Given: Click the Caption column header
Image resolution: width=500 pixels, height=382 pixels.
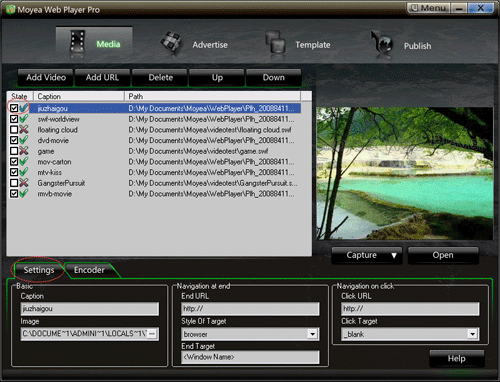Looking at the screenshot, I should (x=79, y=96).
